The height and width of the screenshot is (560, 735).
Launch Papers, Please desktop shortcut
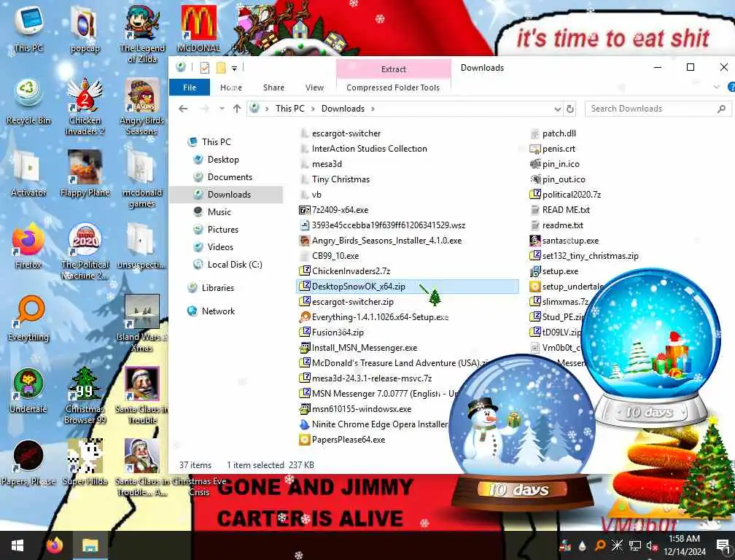pyautogui.click(x=28, y=462)
